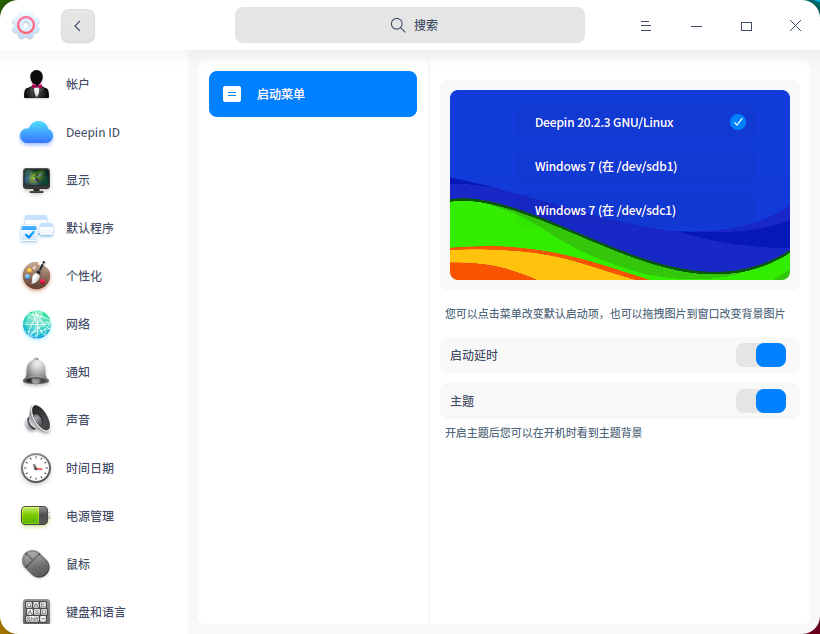The image size is (820, 634).
Task: Click the control center gear logo
Action: tap(26, 25)
